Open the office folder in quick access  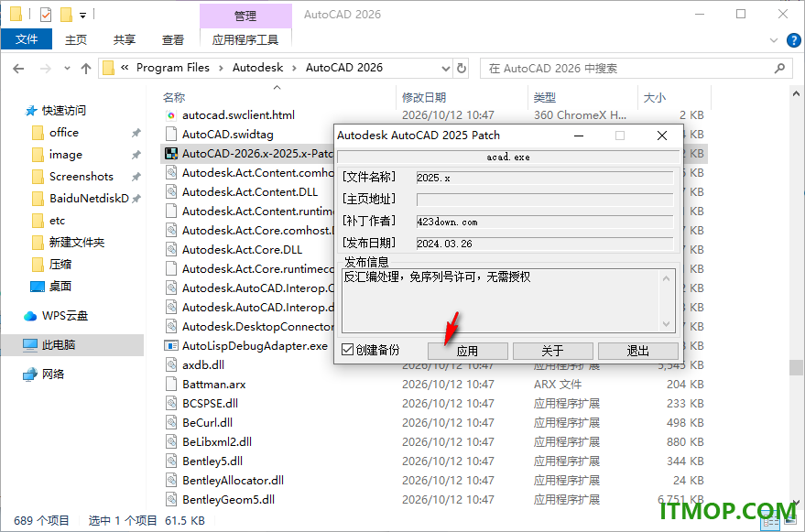[x=64, y=133]
